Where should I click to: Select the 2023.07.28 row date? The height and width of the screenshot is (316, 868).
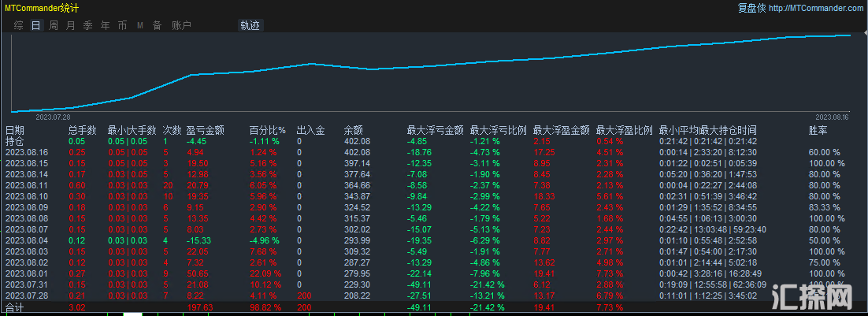click(27, 295)
